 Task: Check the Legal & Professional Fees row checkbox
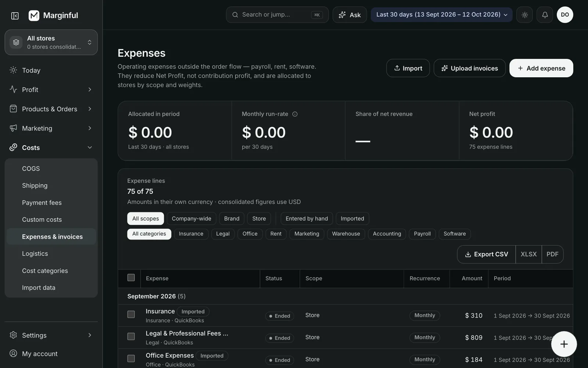pos(131,336)
